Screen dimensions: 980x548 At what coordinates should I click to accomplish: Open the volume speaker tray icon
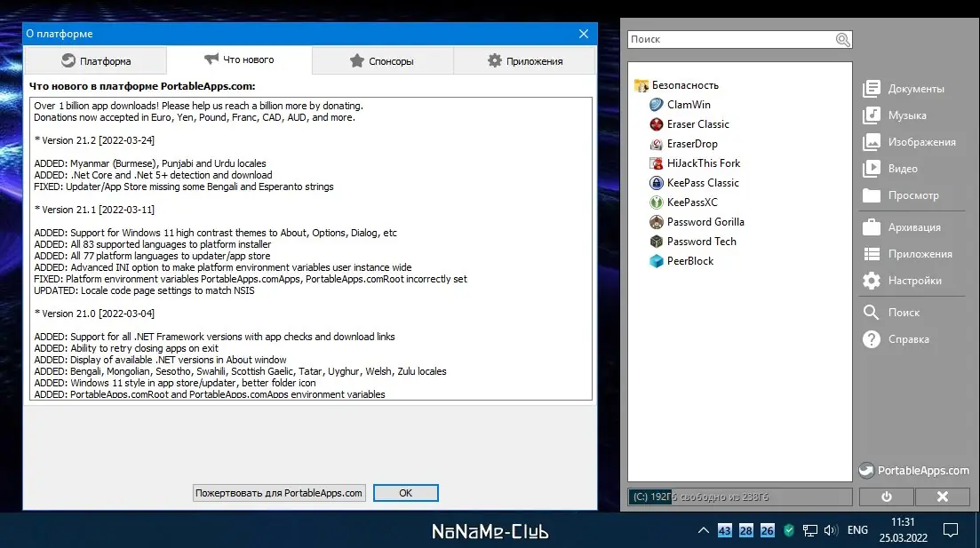pyautogui.click(x=830, y=530)
